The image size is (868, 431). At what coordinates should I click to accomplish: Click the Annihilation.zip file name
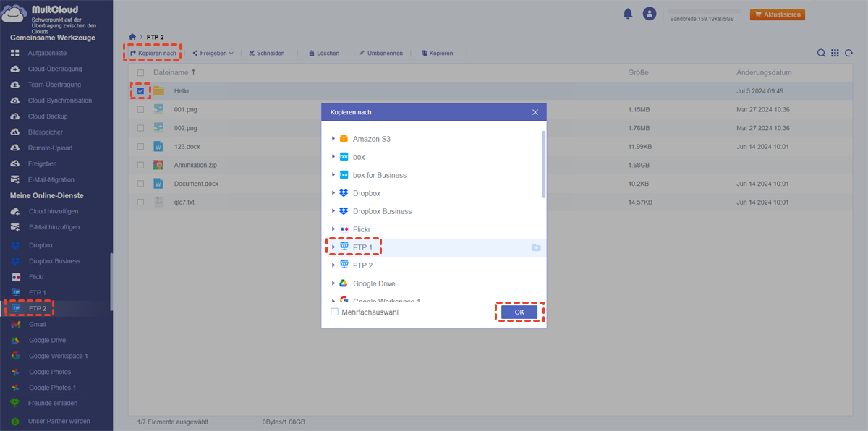click(196, 165)
